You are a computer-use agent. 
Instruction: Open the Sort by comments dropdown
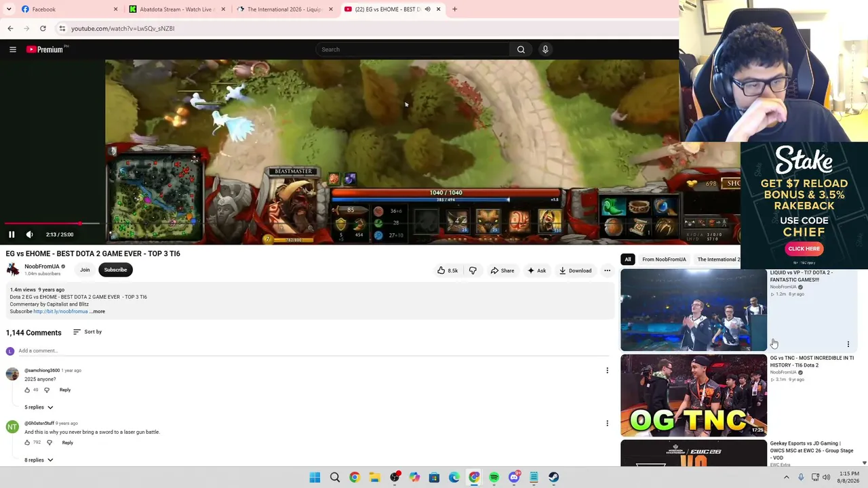click(87, 332)
